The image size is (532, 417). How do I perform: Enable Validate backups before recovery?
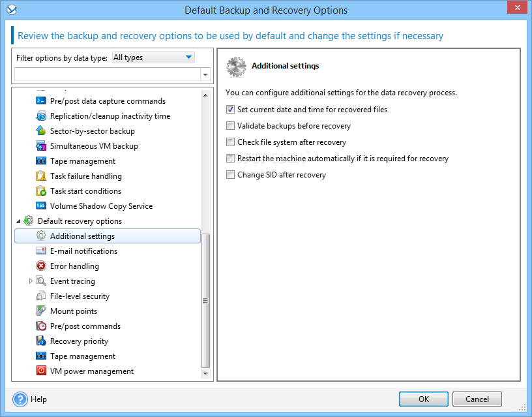tap(230, 126)
